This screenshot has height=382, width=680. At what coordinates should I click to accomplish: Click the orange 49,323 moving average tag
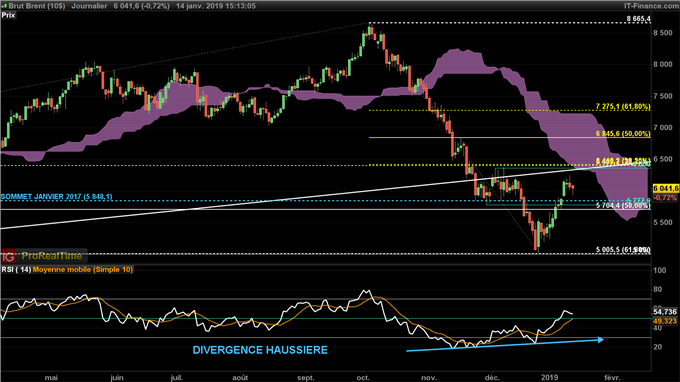tap(665, 321)
